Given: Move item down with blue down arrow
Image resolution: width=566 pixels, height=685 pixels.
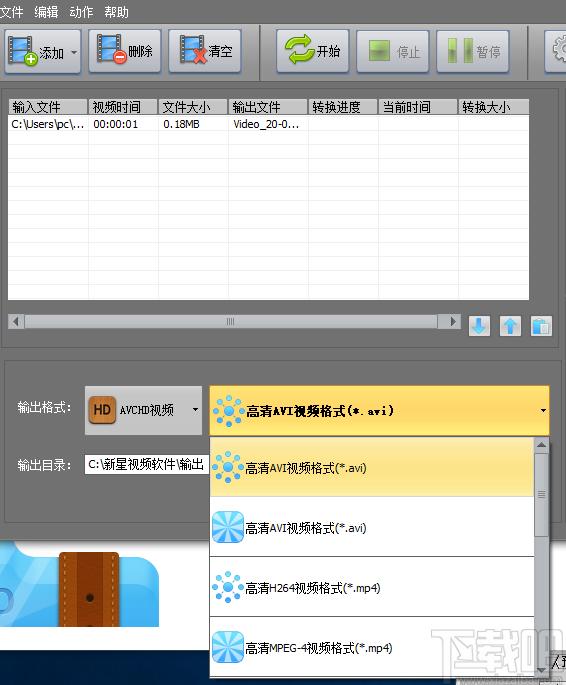Looking at the screenshot, I should (479, 326).
